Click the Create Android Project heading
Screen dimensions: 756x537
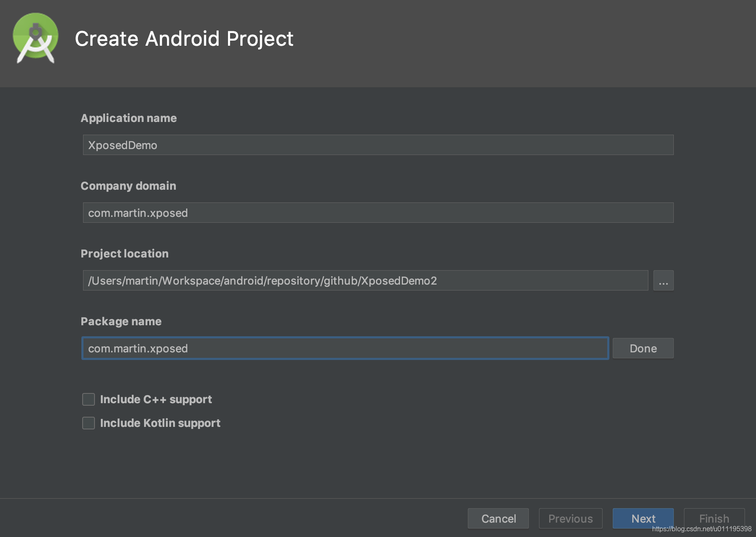coord(184,39)
